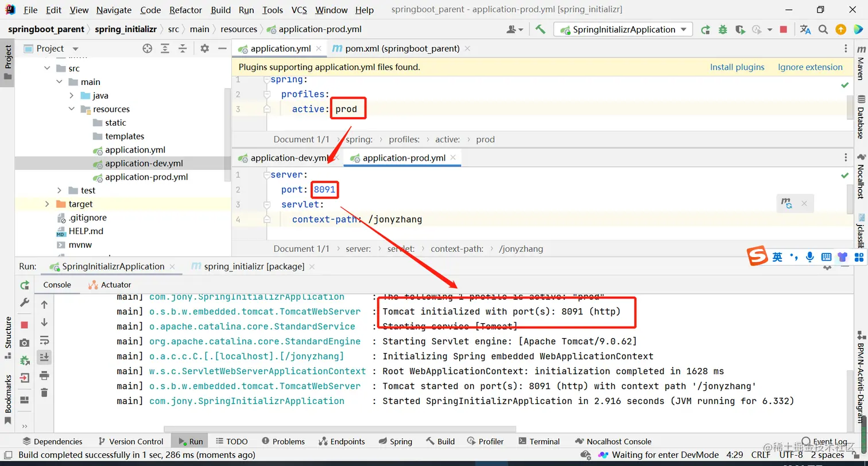
Task: Click the Exit icon in the Run panel
Action: tap(25, 378)
